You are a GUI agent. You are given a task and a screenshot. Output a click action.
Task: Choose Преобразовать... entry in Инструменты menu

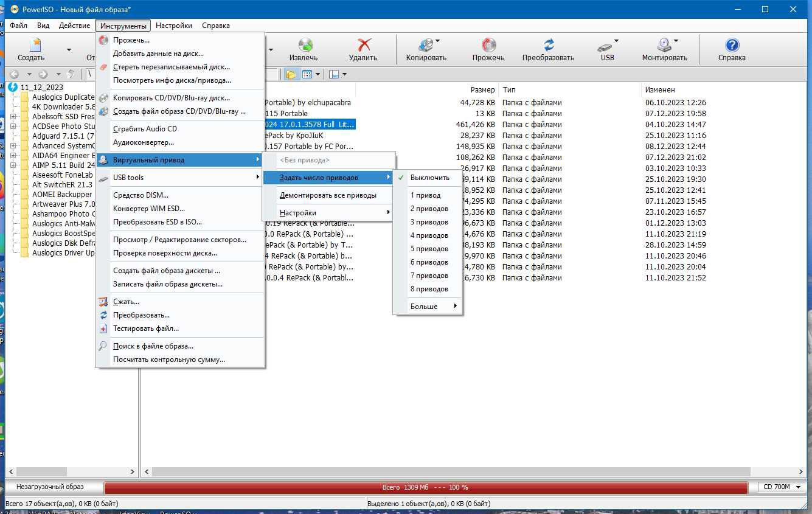pos(180,315)
